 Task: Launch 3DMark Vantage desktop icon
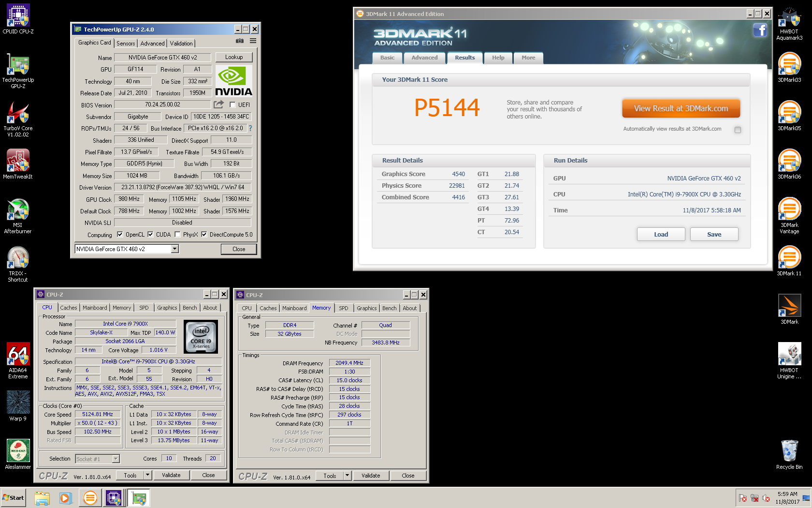coord(789,216)
